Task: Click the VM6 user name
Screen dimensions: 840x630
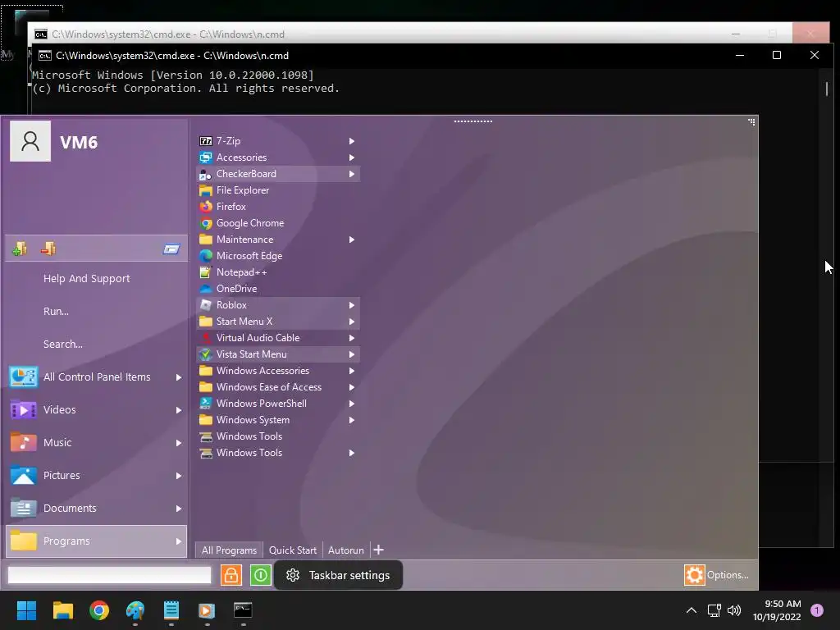Action: [x=79, y=143]
